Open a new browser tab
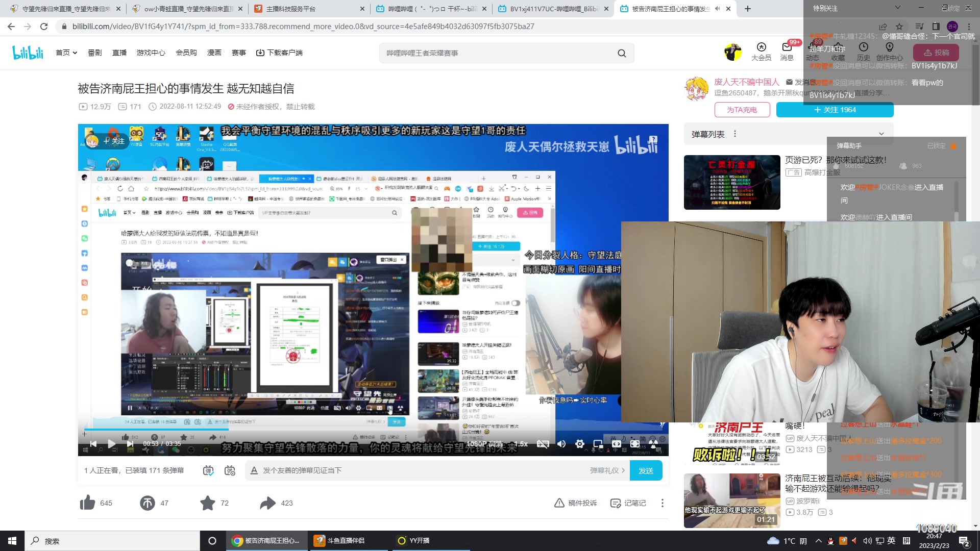The width and height of the screenshot is (980, 551). point(748,9)
